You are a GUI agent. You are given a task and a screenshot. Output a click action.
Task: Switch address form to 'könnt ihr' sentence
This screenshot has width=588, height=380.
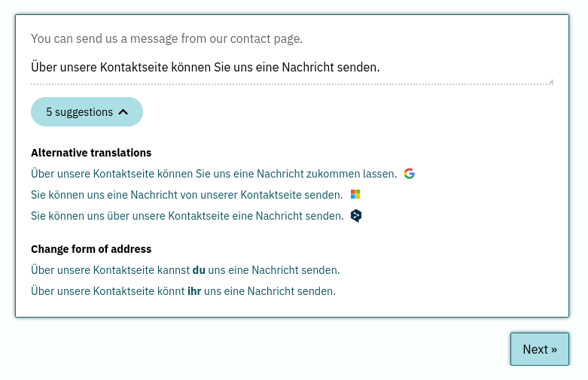(183, 291)
